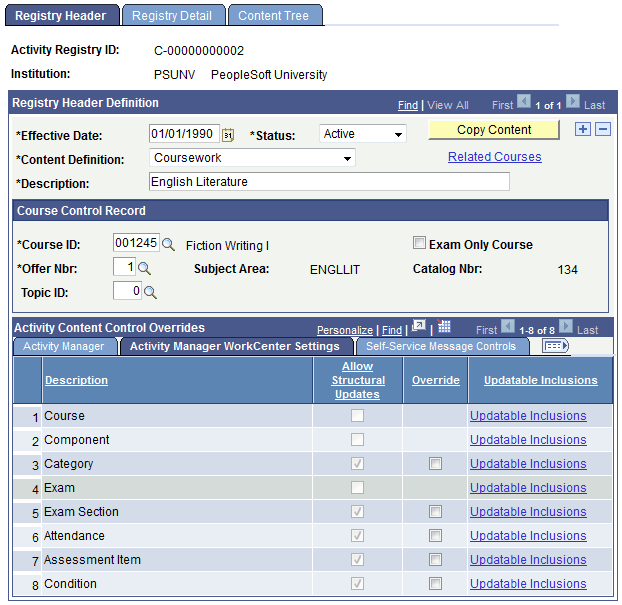The image size is (622, 605).
Task: Click the 'Fiction Writing I' course title
Action: click(227, 246)
